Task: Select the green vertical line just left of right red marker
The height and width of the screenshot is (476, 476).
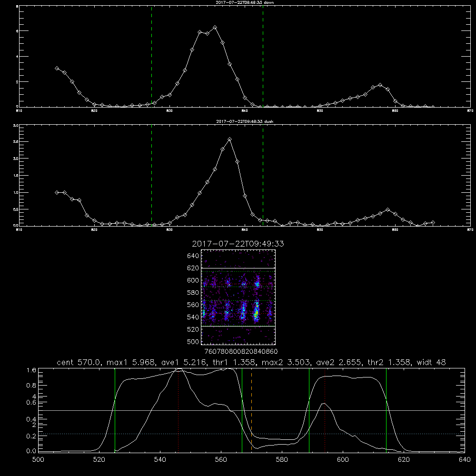Action: click(x=309, y=410)
